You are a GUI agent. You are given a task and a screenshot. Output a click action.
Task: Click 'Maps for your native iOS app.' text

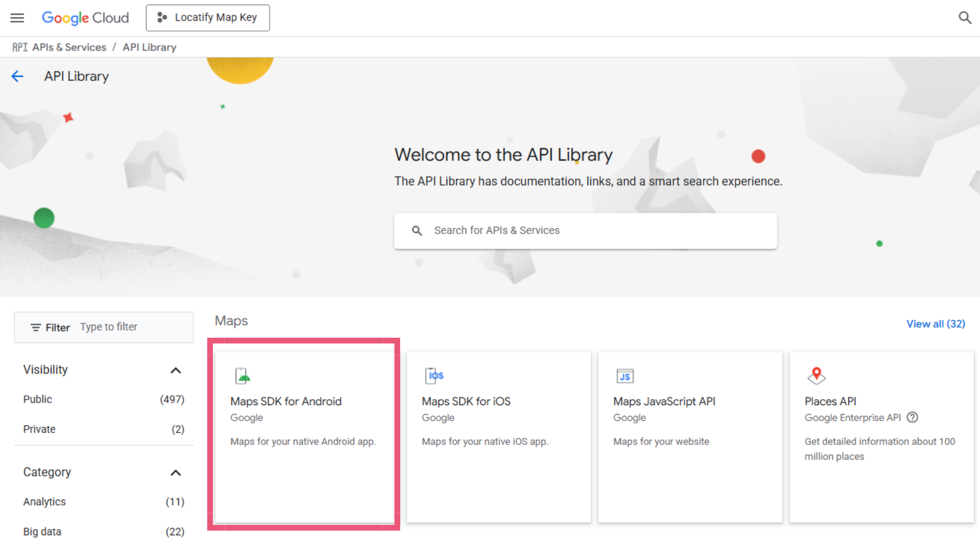pyautogui.click(x=485, y=442)
